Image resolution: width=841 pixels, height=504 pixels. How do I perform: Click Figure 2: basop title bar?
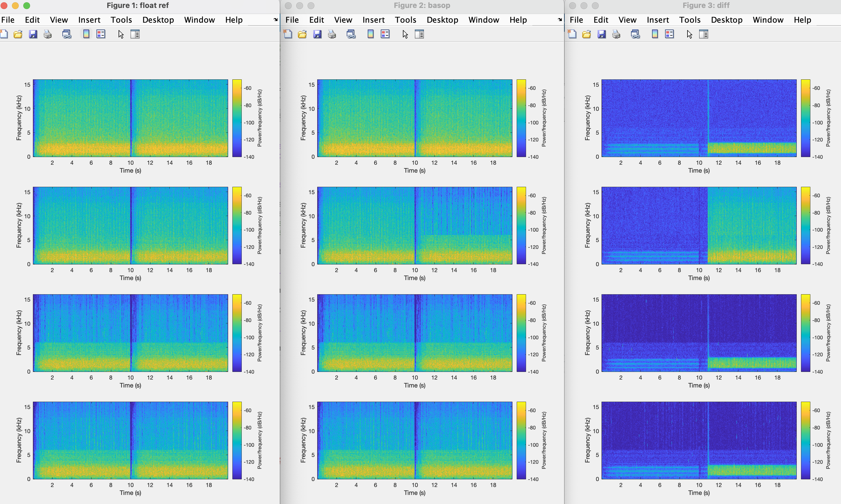coord(422,5)
